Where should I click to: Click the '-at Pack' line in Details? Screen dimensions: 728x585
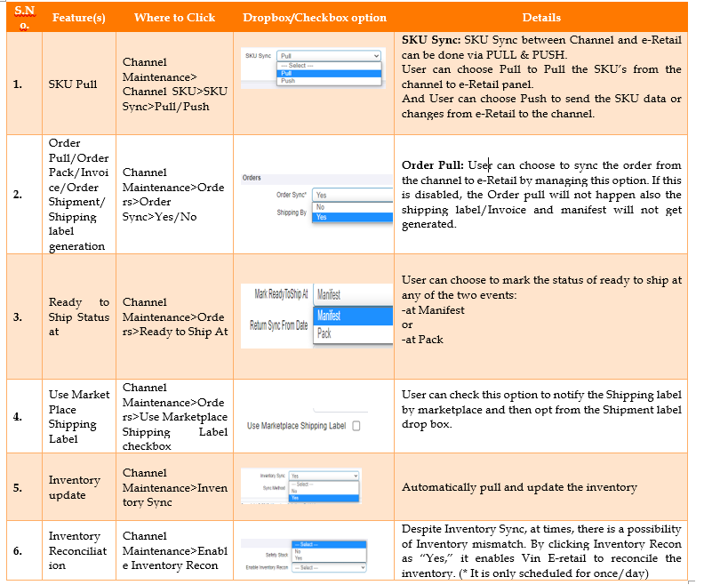click(x=422, y=340)
